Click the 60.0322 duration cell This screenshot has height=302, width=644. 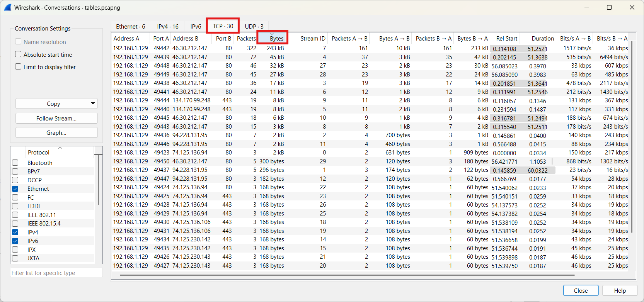(537, 170)
